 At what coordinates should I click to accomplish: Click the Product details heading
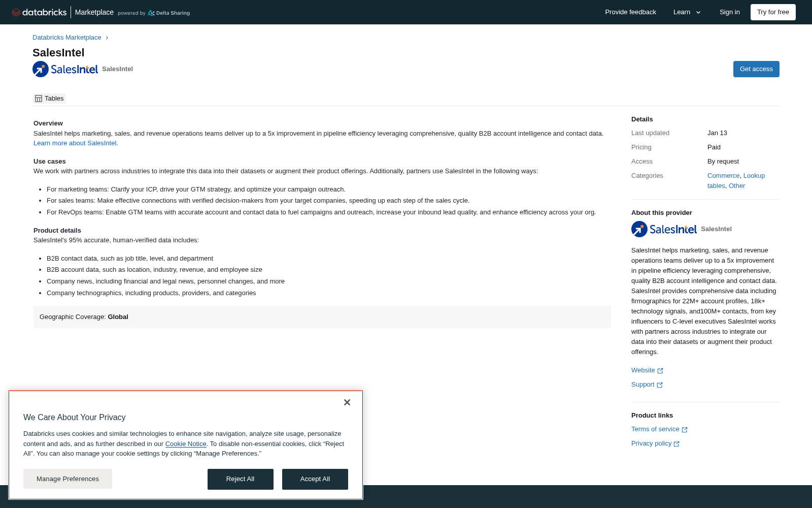tap(57, 231)
